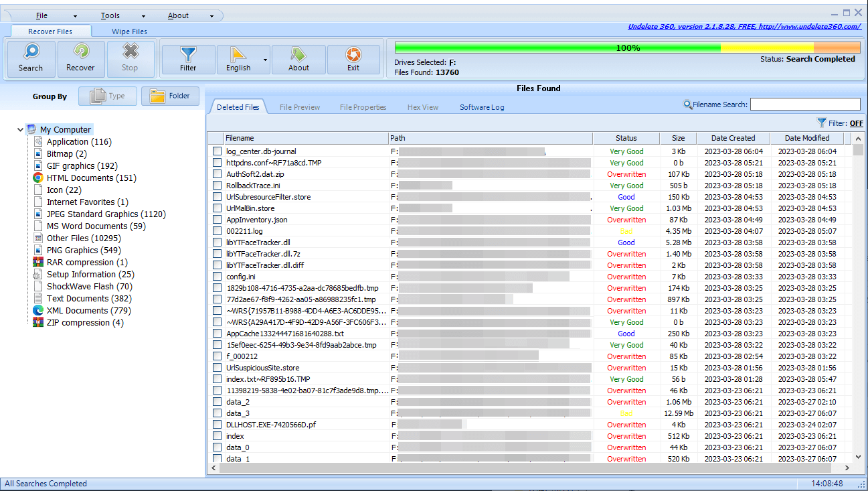Screen dimensions: 868x491
Task: Open the undelete360.com website link
Action: click(x=744, y=27)
